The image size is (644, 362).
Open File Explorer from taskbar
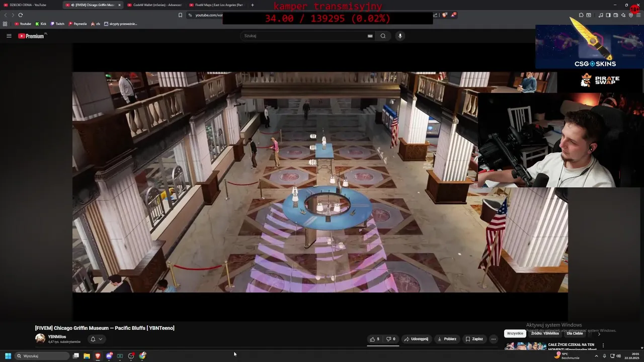(87, 356)
